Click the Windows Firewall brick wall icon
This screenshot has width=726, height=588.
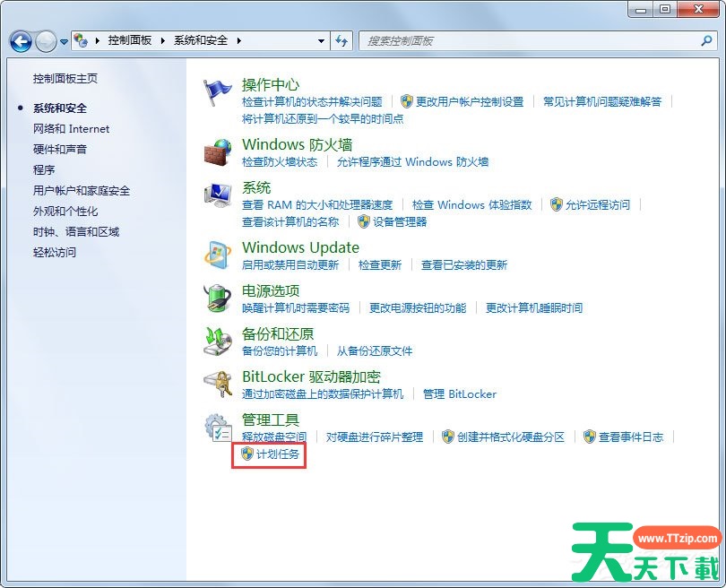click(217, 151)
